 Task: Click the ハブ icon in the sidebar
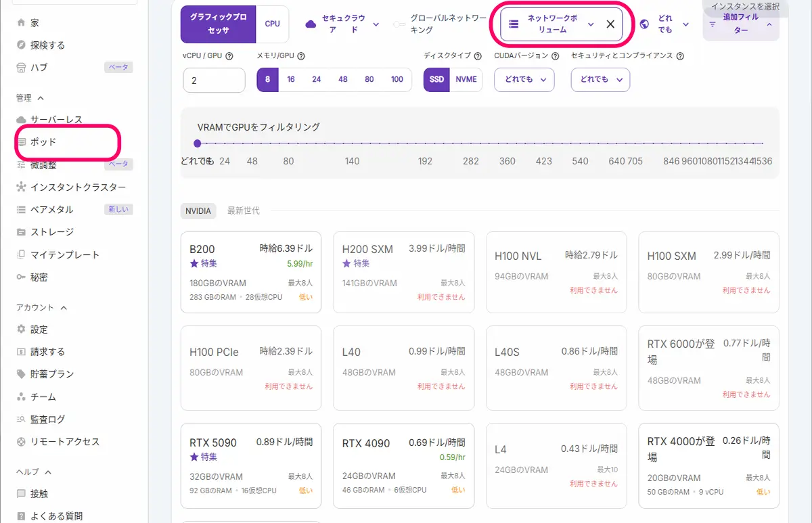(21, 68)
